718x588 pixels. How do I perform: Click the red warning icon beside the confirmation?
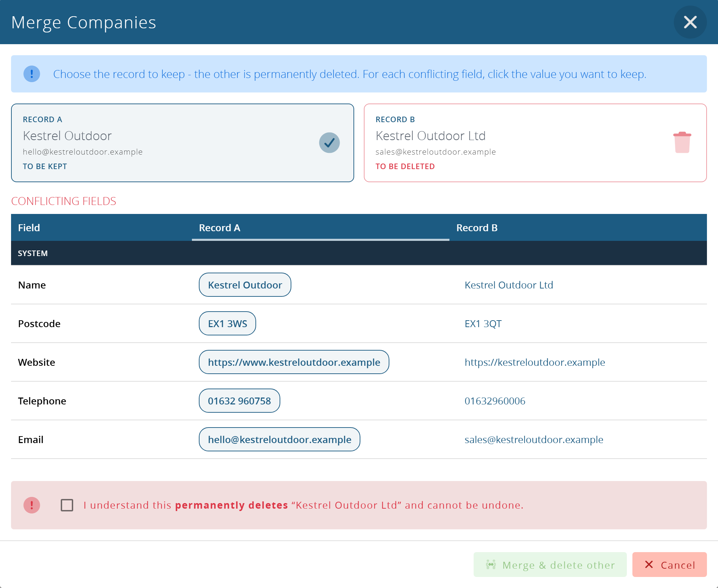click(x=32, y=505)
